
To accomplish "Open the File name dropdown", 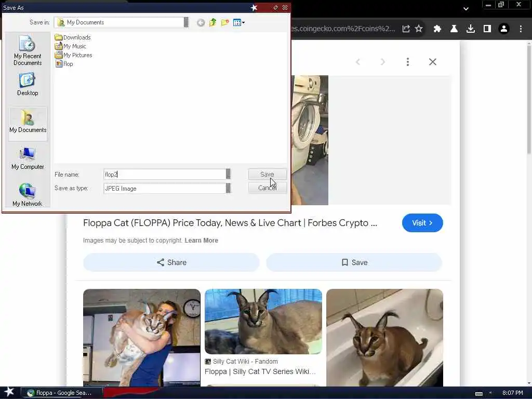I will pos(228,174).
